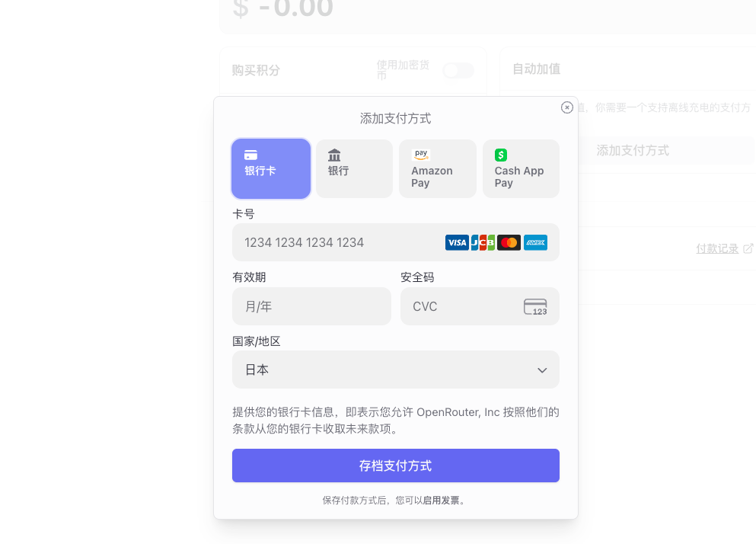Click the Mastercard logo icon
Screen dimensions: 756x544
(509, 242)
